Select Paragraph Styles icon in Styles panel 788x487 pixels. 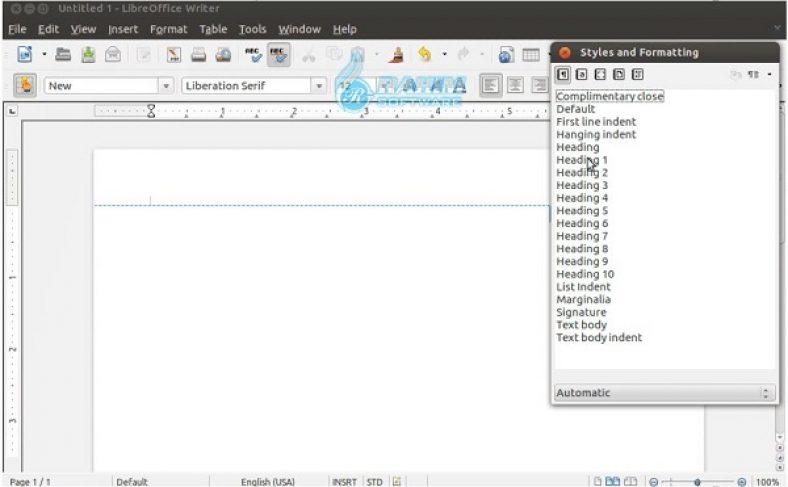pos(563,74)
